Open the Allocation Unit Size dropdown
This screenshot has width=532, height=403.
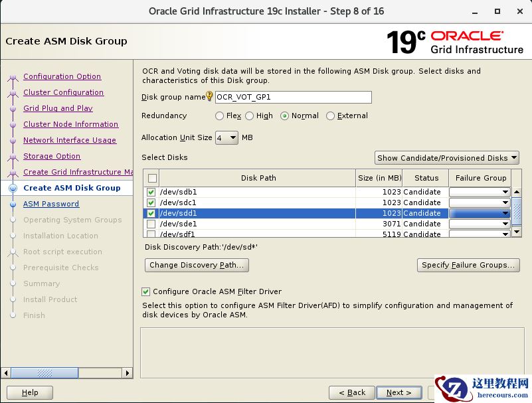tap(226, 137)
